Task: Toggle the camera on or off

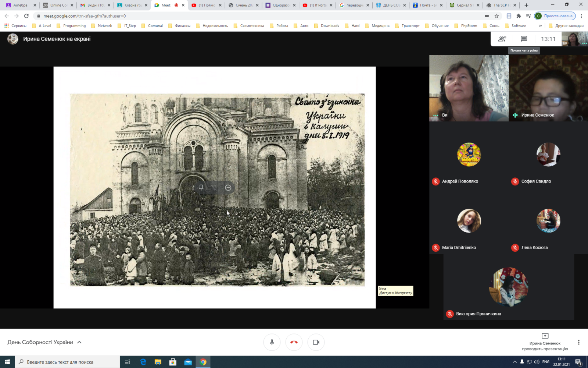Action: coord(316,342)
